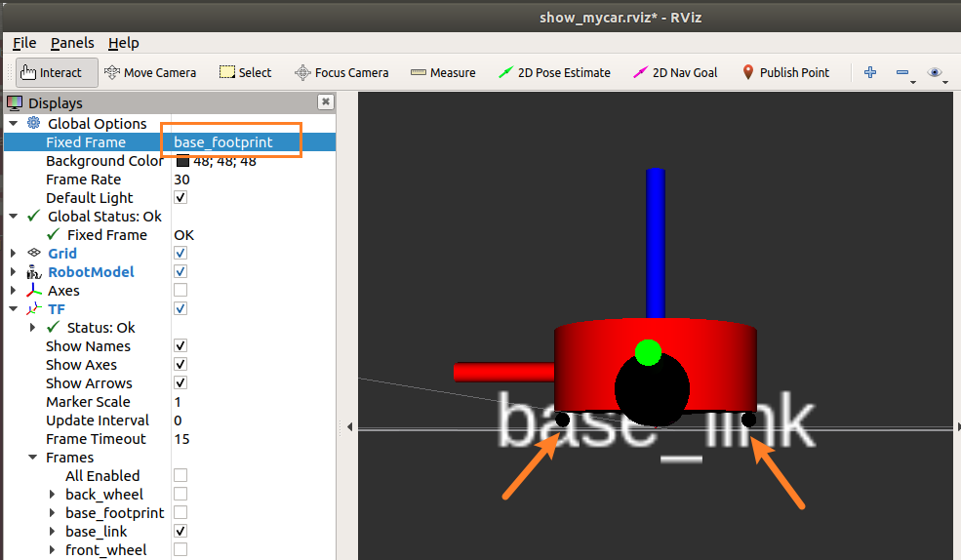Expand the RobotModel properties
The width and height of the screenshot is (961, 560).
pos(13,271)
